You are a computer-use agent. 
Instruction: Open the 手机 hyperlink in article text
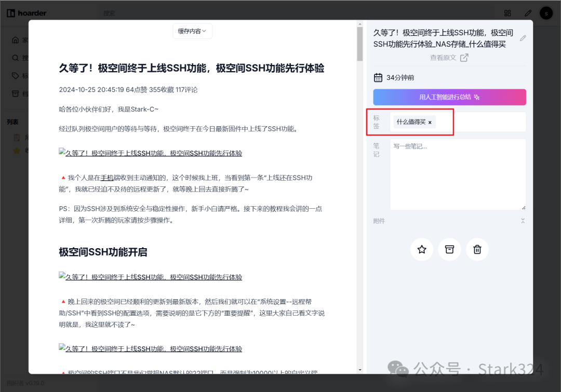107,178
